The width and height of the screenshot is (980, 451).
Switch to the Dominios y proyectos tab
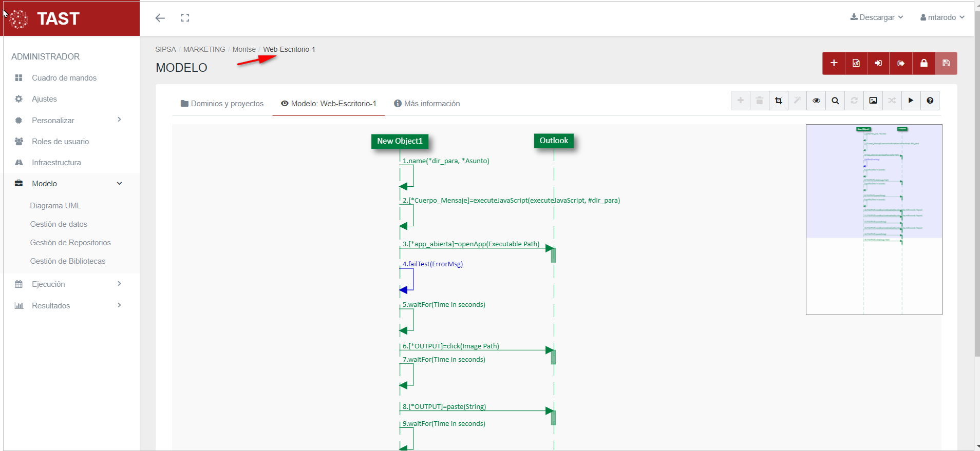click(x=222, y=104)
